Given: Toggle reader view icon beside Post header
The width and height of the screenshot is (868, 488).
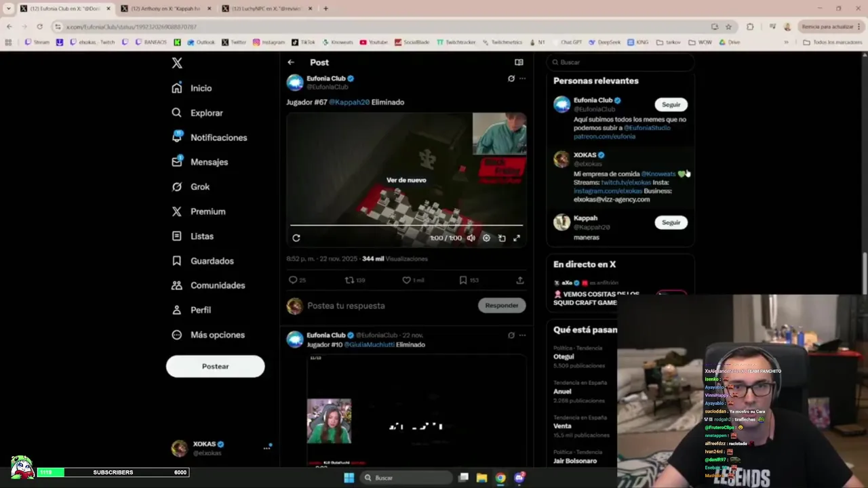Looking at the screenshot, I should (519, 62).
